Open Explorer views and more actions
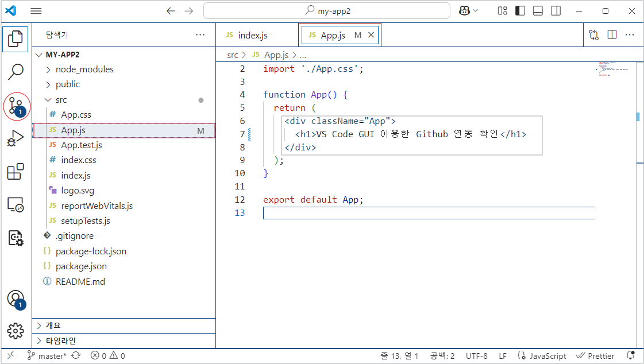Screen dimensions: 644x364 (200, 35)
